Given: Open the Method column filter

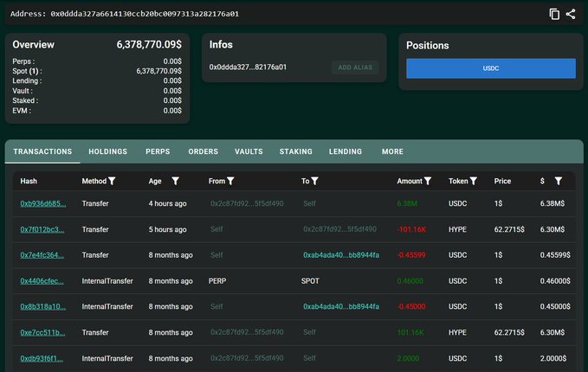Looking at the screenshot, I should [x=112, y=181].
